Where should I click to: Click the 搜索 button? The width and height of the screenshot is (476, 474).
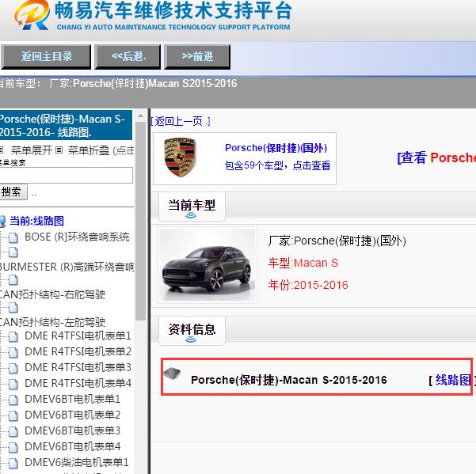(13, 191)
